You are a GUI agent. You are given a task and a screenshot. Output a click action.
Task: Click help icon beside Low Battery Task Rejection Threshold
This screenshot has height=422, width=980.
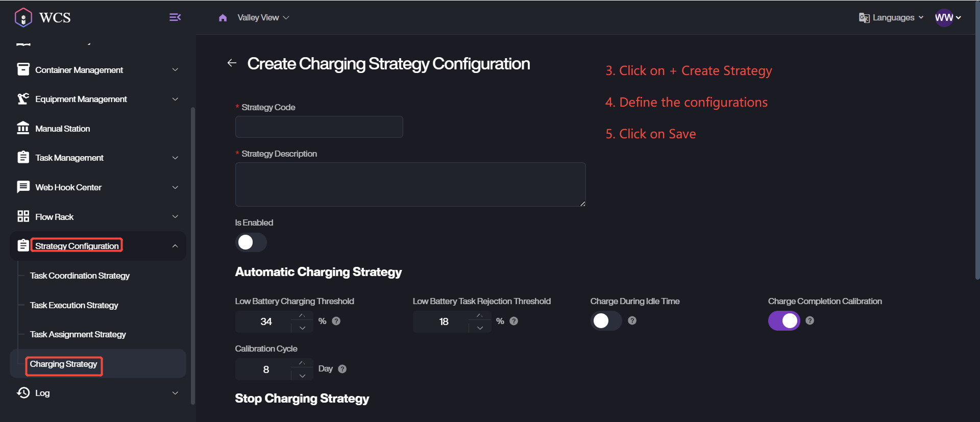[514, 321]
